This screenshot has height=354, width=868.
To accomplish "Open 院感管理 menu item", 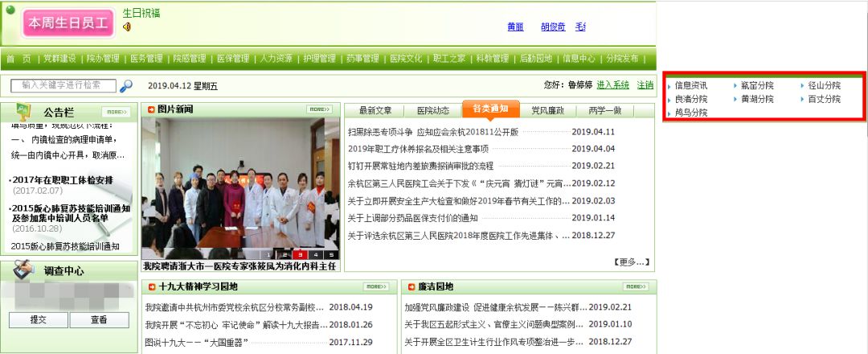I will 190,58.
